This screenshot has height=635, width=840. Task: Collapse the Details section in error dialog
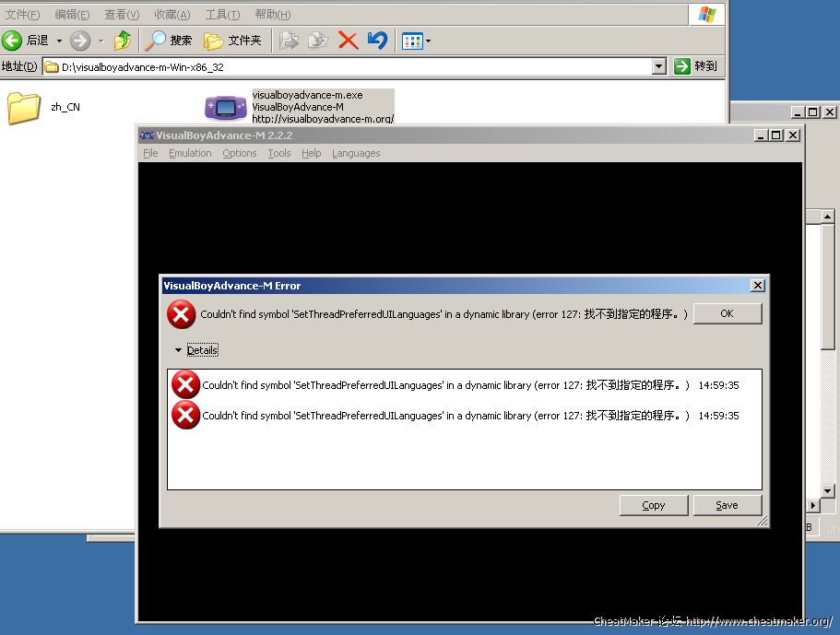pos(195,350)
